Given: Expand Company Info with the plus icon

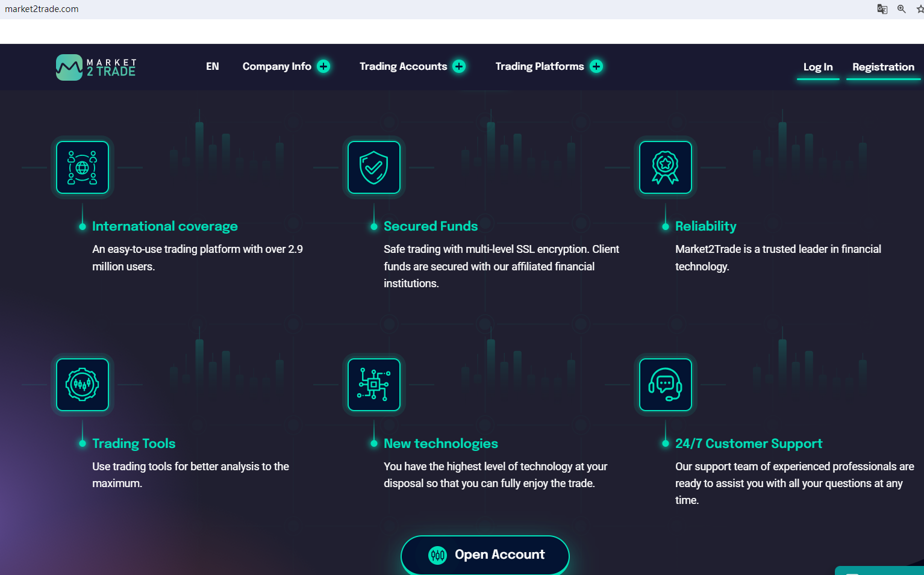Looking at the screenshot, I should click(323, 66).
